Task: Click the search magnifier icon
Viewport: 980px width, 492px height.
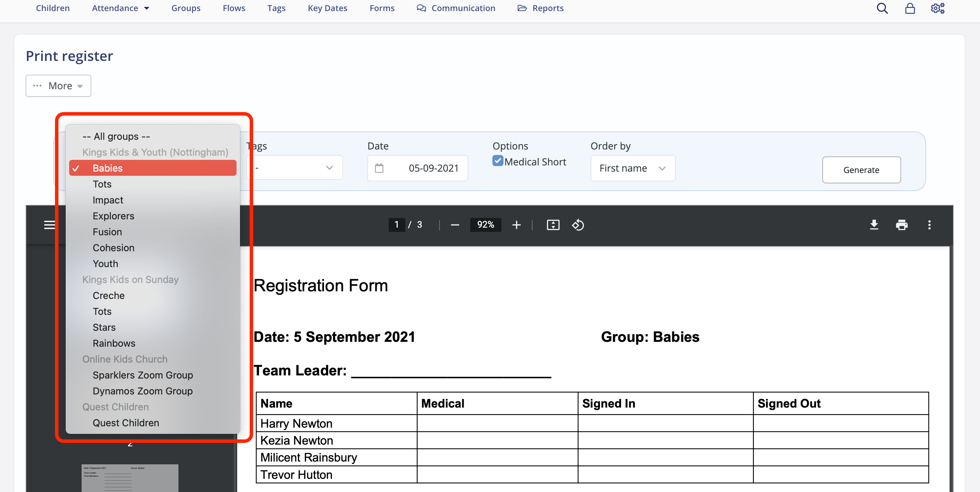Action: coord(882,8)
